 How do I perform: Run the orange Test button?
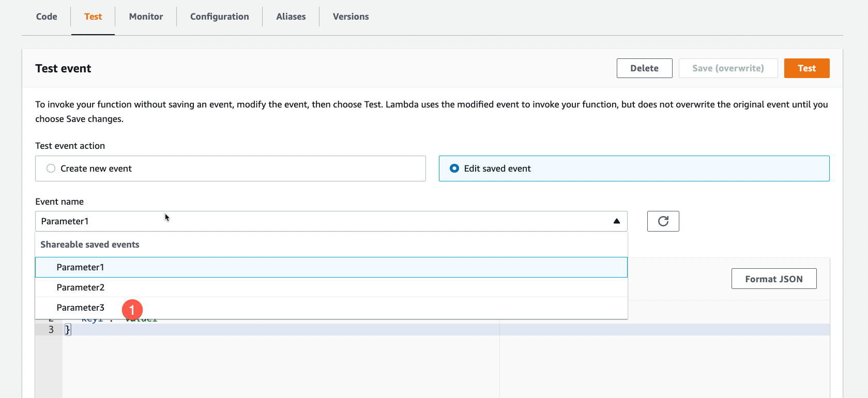pyautogui.click(x=806, y=68)
